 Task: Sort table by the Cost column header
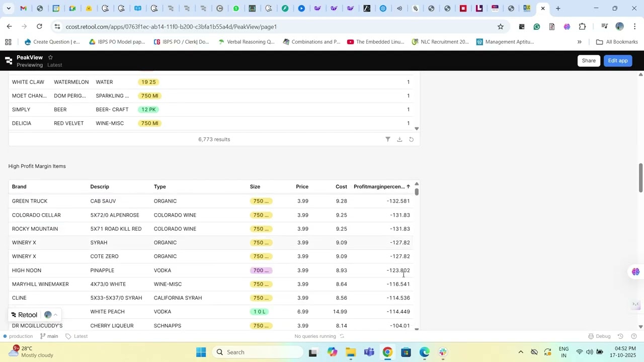(x=341, y=187)
